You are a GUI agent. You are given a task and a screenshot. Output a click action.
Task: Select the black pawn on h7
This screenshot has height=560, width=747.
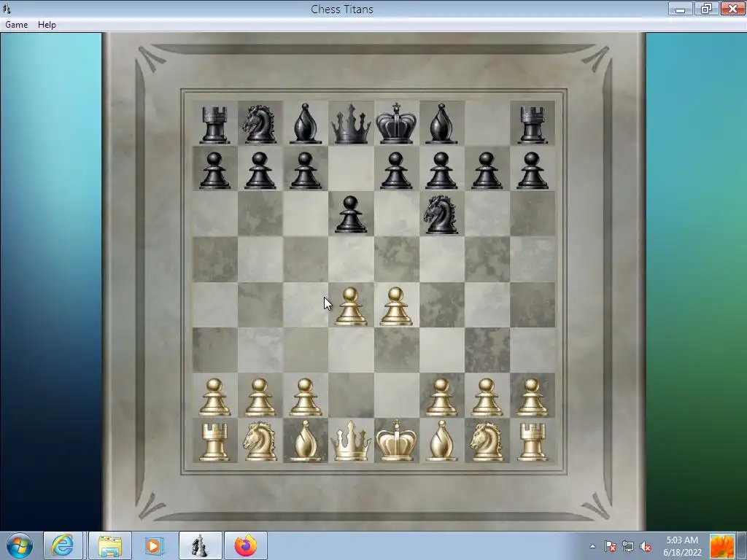click(532, 171)
